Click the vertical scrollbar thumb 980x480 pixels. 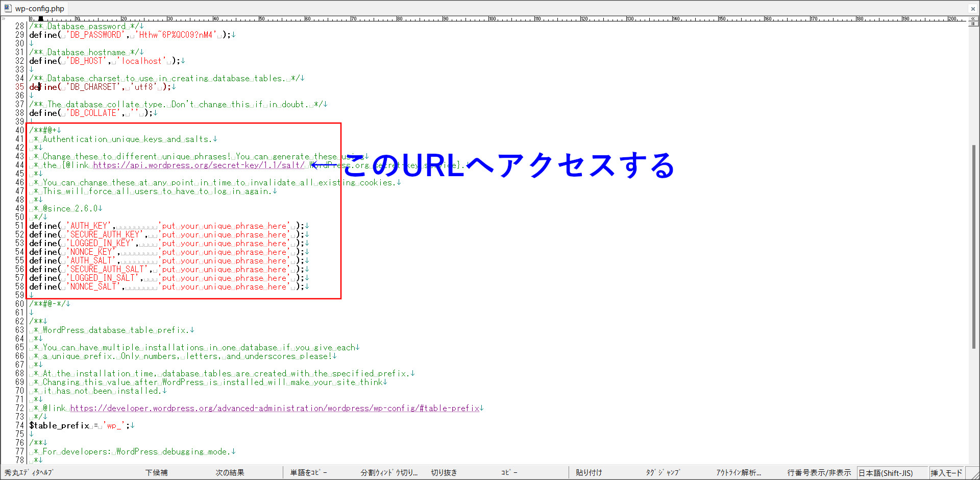coord(973,245)
